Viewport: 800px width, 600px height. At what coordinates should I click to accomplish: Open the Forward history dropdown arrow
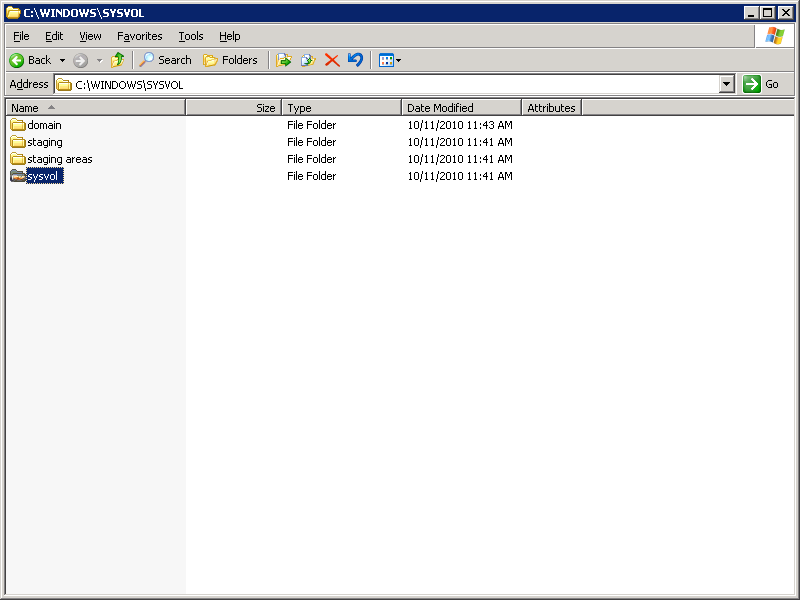(x=99, y=60)
